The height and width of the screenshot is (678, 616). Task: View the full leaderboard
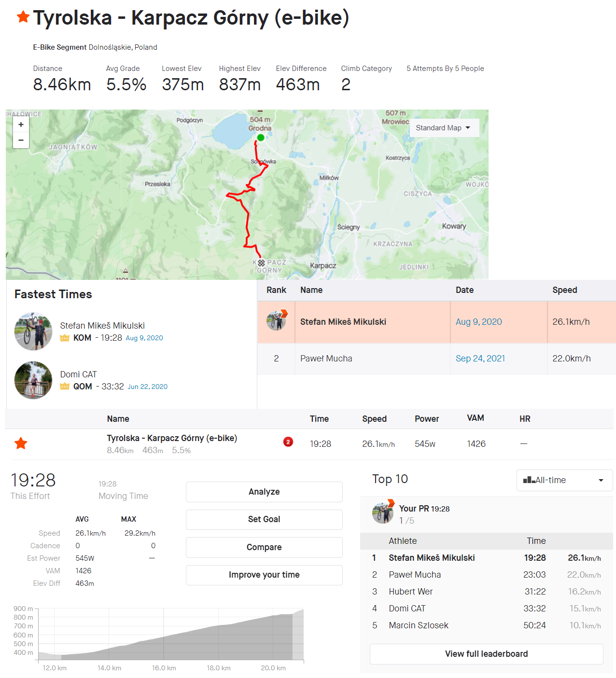486,654
